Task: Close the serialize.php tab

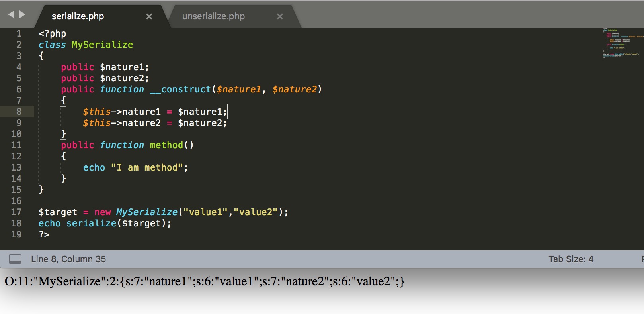Action: pos(149,16)
